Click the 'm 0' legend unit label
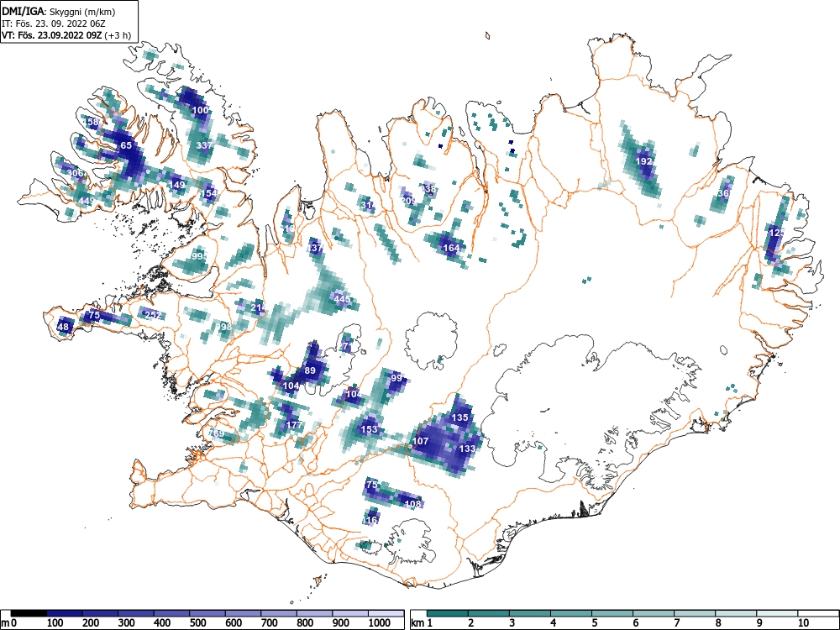 (x=9, y=623)
